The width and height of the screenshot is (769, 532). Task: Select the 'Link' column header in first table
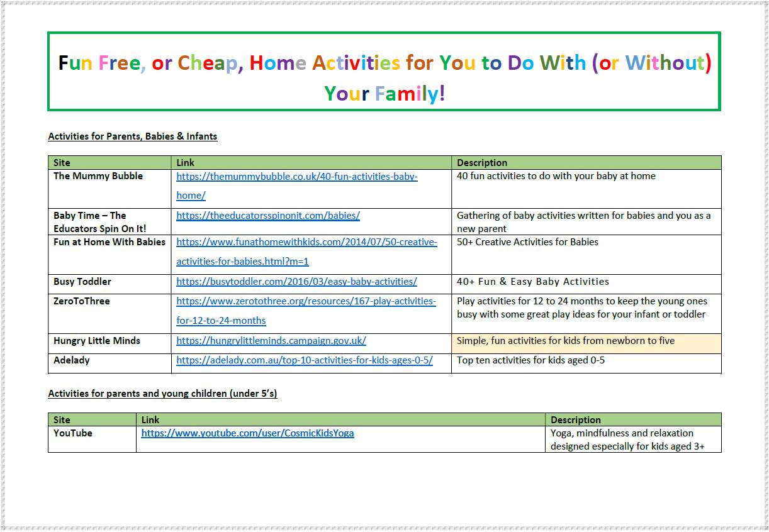point(186,163)
